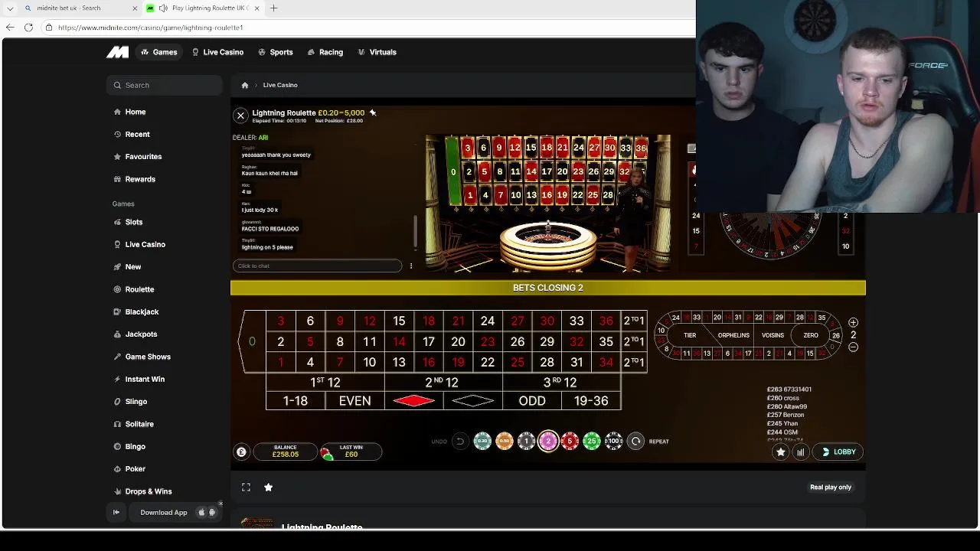980x551 pixels.
Task: Select the 0.50 orange chip
Action: (x=504, y=441)
